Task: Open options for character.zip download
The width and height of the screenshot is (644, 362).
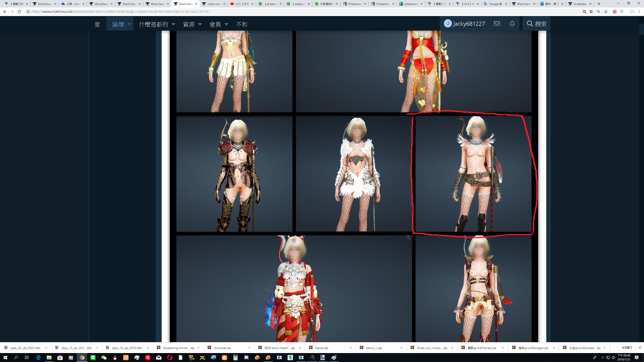Action: point(249,348)
